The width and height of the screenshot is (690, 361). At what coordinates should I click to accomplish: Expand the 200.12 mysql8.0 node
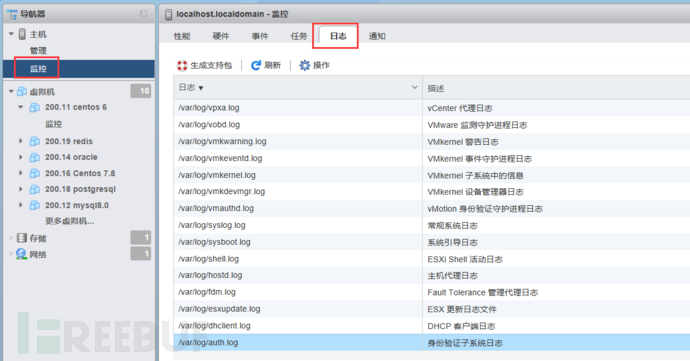(x=21, y=205)
